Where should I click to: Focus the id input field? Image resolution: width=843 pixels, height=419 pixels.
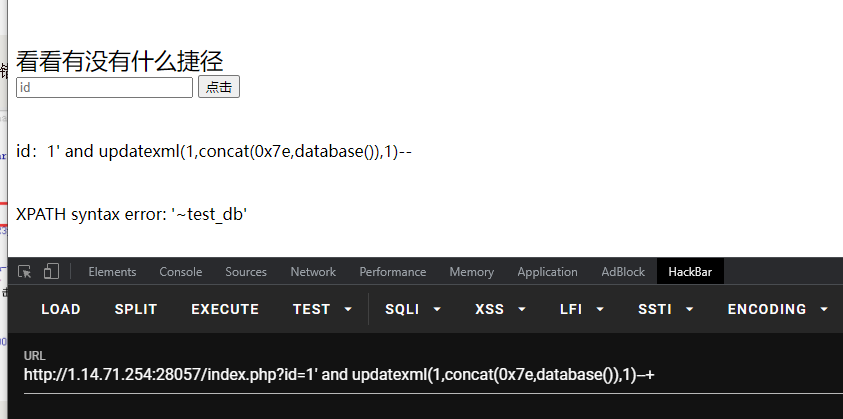(x=104, y=87)
